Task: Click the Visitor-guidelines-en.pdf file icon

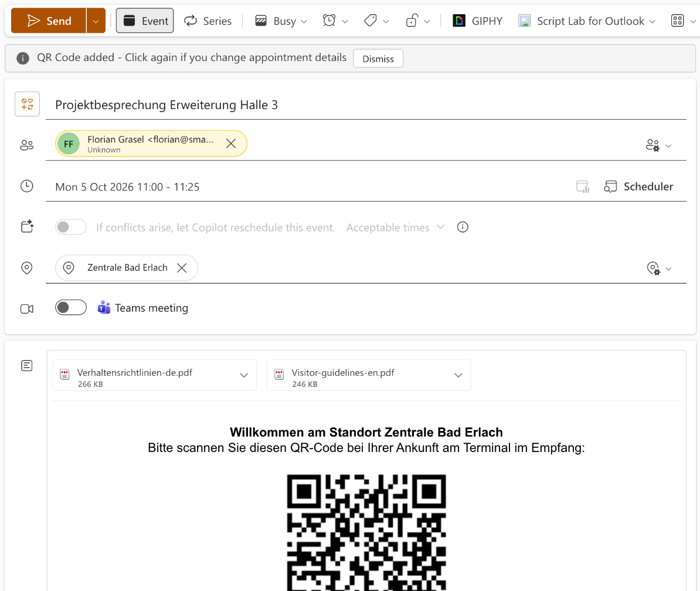Action: click(x=280, y=375)
